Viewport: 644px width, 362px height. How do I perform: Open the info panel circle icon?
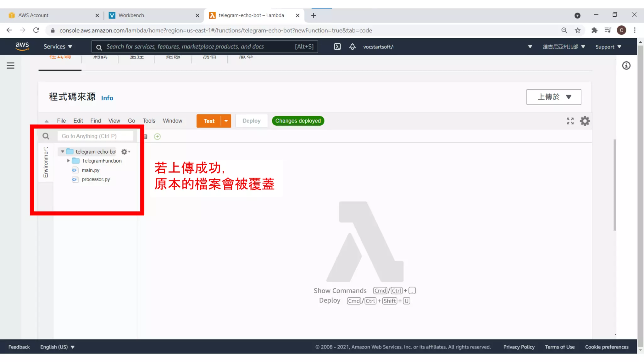[x=626, y=65]
